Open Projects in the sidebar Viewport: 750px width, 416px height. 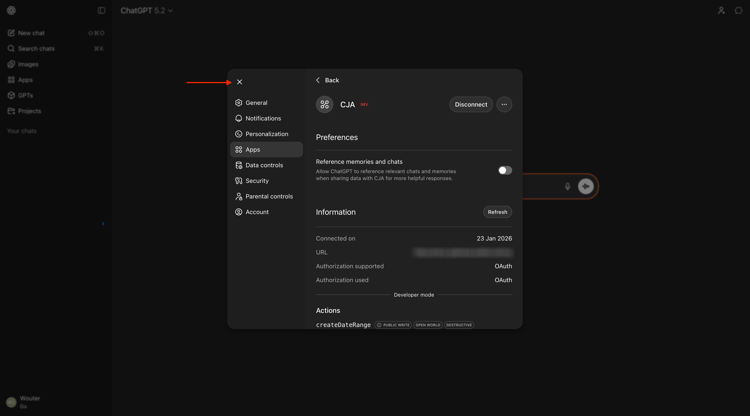pos(56,111)
